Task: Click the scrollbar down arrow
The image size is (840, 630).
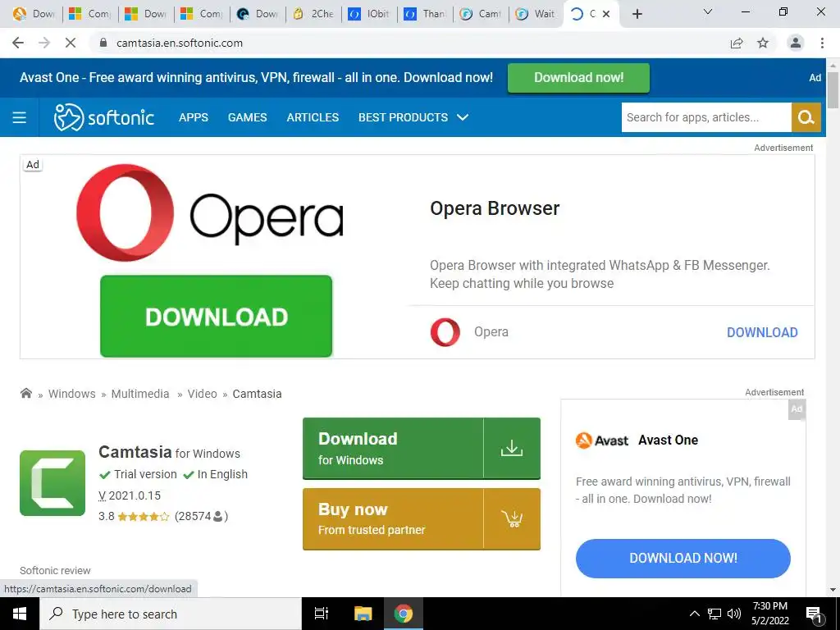Action: 833,590
